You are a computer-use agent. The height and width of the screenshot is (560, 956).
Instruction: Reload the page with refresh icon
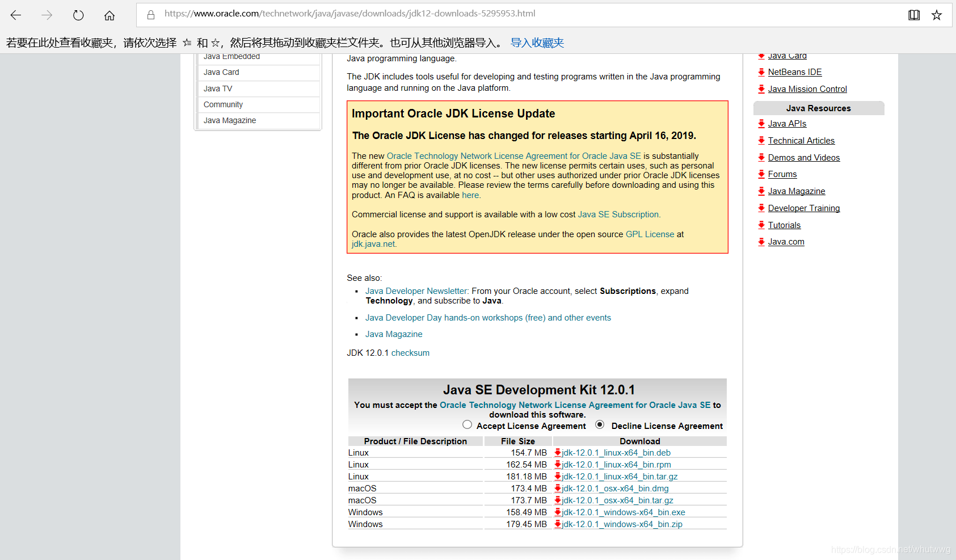point(78,15)
